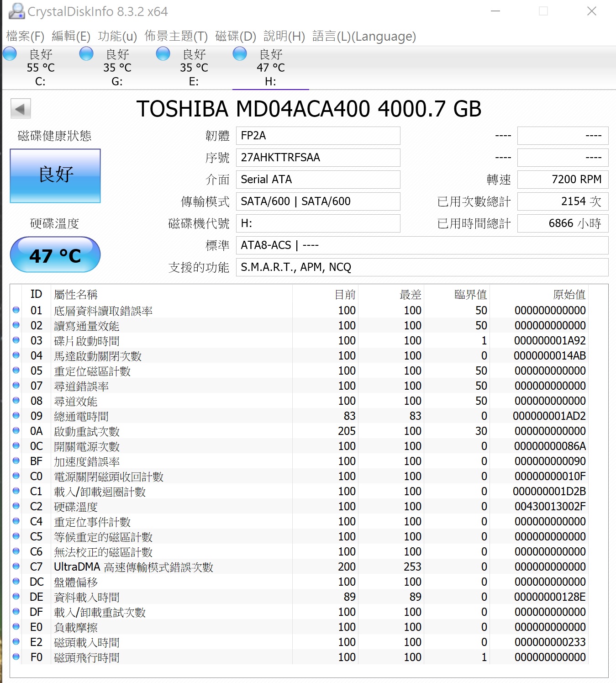Click status dot for attribute 0C row
This screenshot has height=683, width=616.
coord(16,446)
